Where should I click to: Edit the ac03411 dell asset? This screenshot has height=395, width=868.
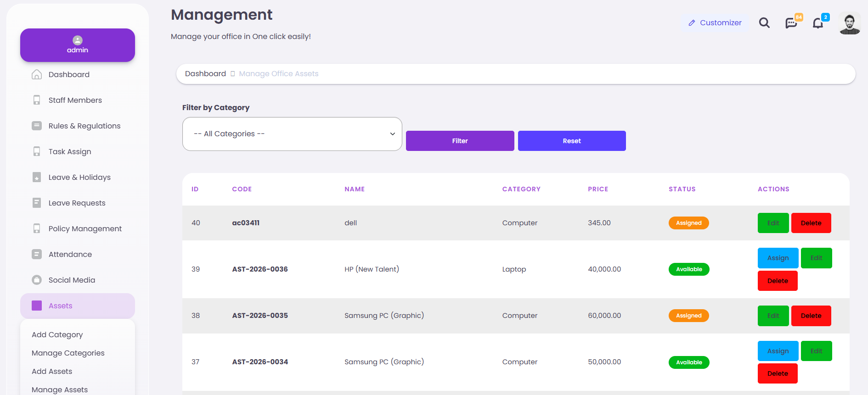point(773,223)
